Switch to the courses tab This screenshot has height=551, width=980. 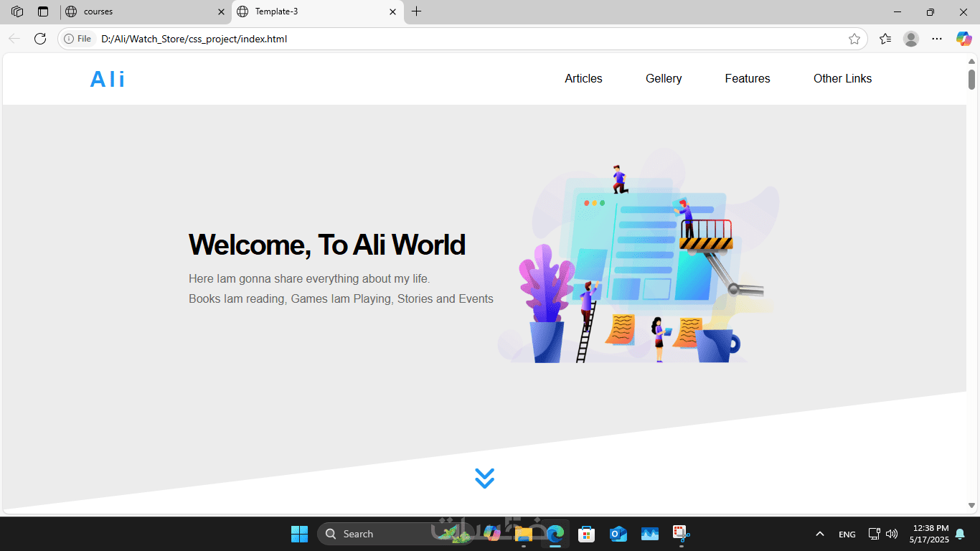[x=146, y=11]
